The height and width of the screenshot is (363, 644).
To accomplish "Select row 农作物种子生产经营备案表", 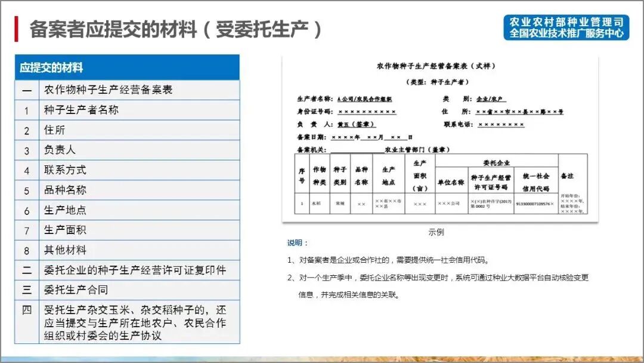I will click(107, 90).
